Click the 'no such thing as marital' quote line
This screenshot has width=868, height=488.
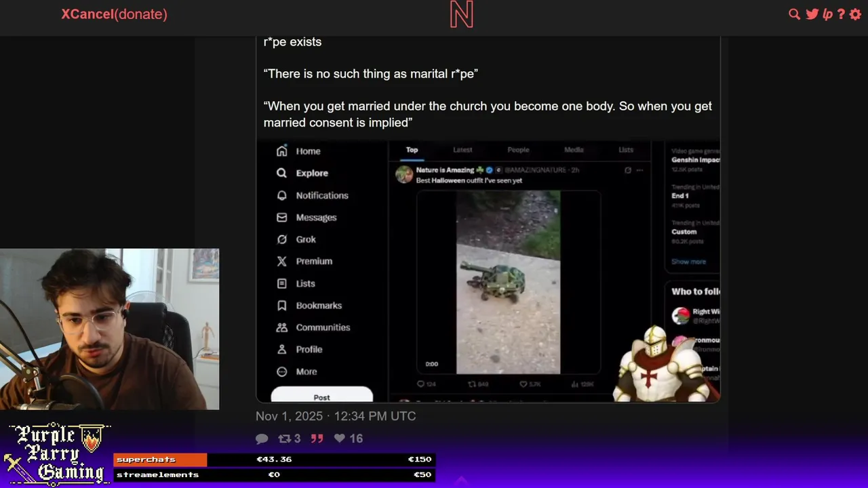click(x=371, y=74)
